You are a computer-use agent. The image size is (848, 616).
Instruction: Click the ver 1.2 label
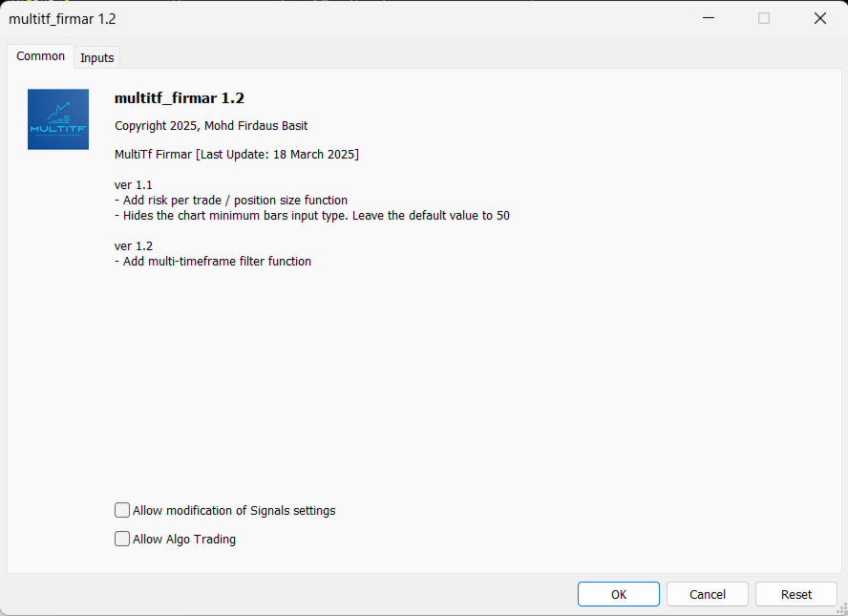click(x=134, y=245)
